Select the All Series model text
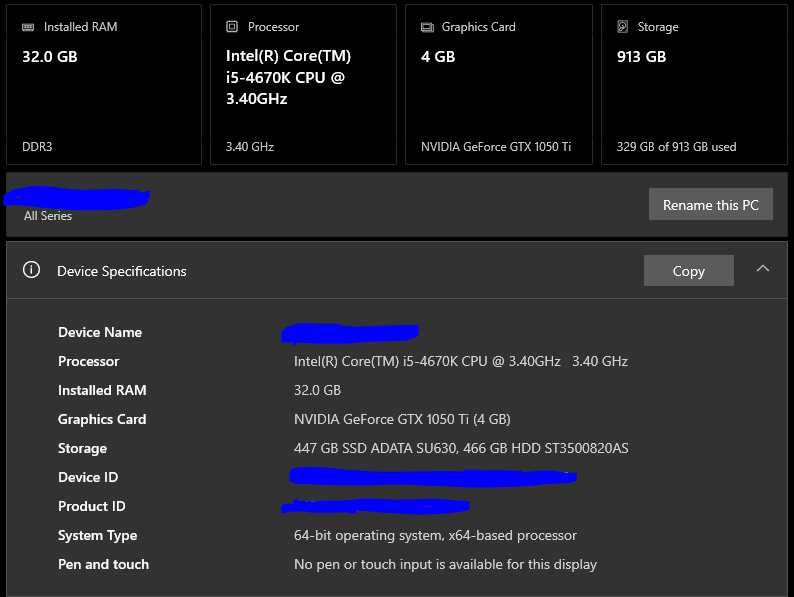Image resolution: width=794 pixels, height=597 pixels. click(x=48, y=216)
